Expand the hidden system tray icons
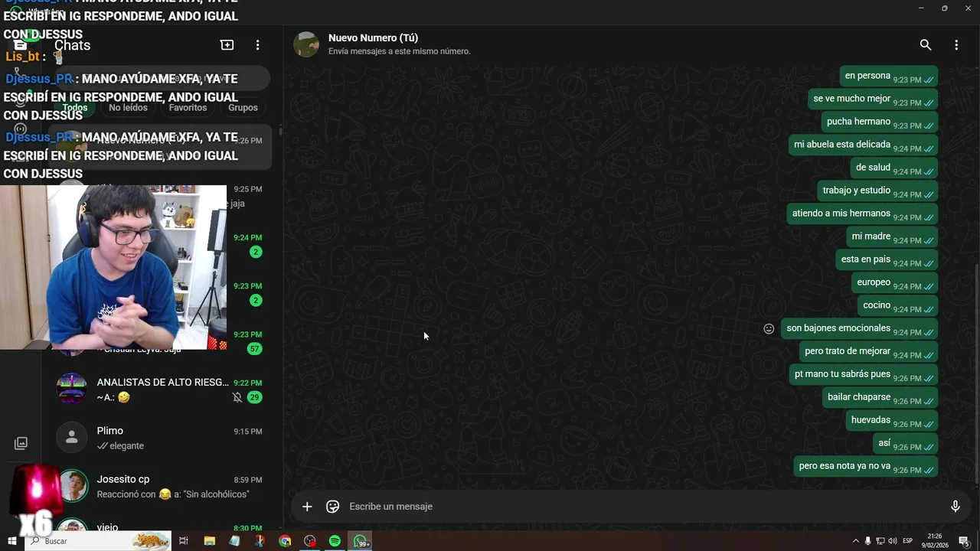This screenshot has height=551, width=980. pos(856,541)
